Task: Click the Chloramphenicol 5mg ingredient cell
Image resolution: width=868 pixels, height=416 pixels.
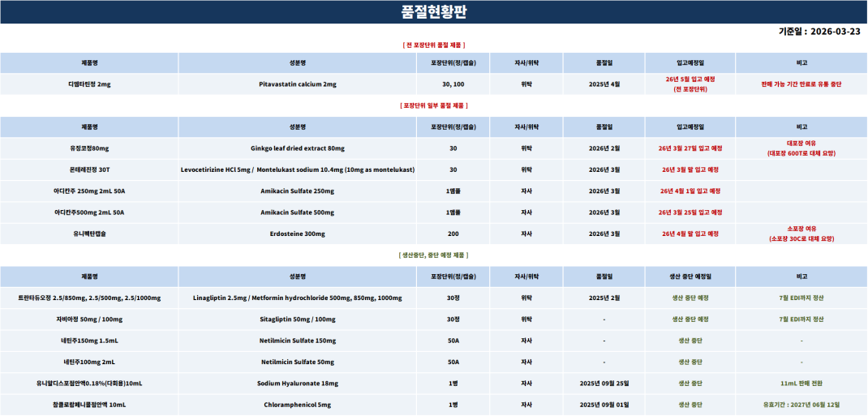Action: (x=298, y=404)
